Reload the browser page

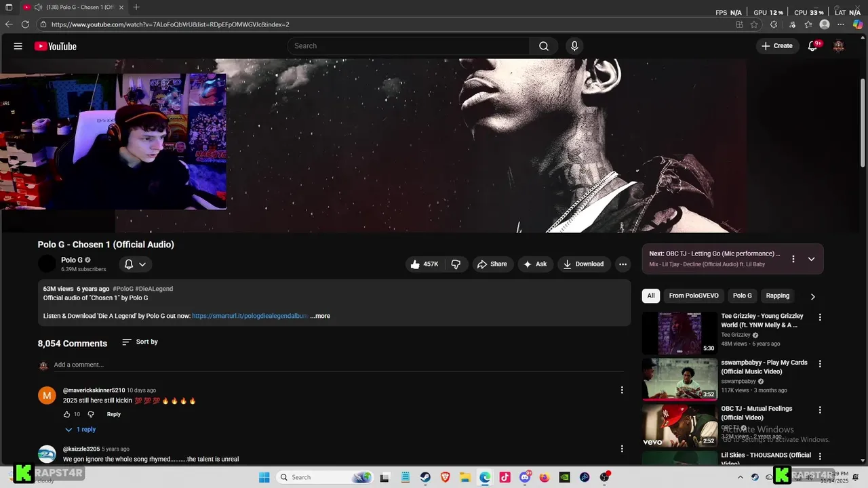pos(25,24)
